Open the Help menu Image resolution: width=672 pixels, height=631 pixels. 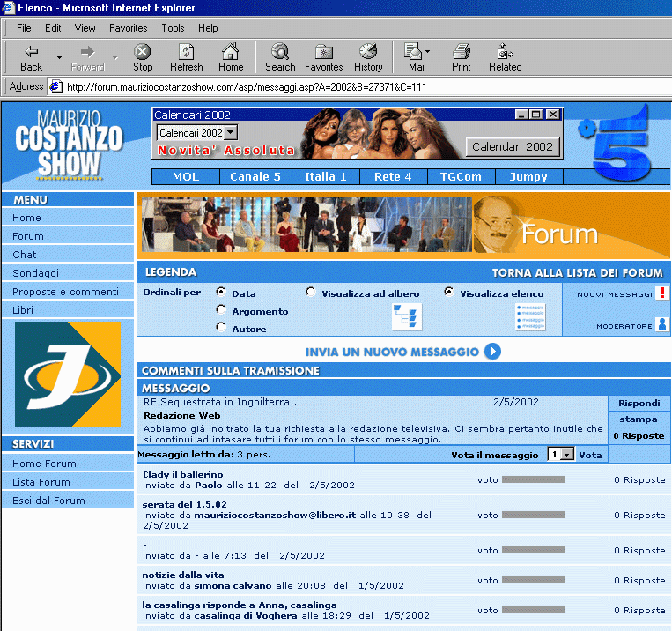(208, 28)
